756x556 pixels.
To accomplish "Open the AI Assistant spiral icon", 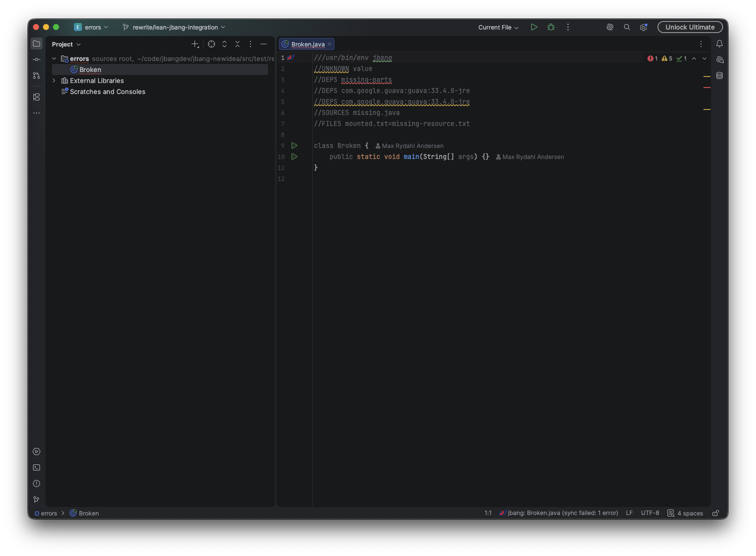I will click(610, 27).
